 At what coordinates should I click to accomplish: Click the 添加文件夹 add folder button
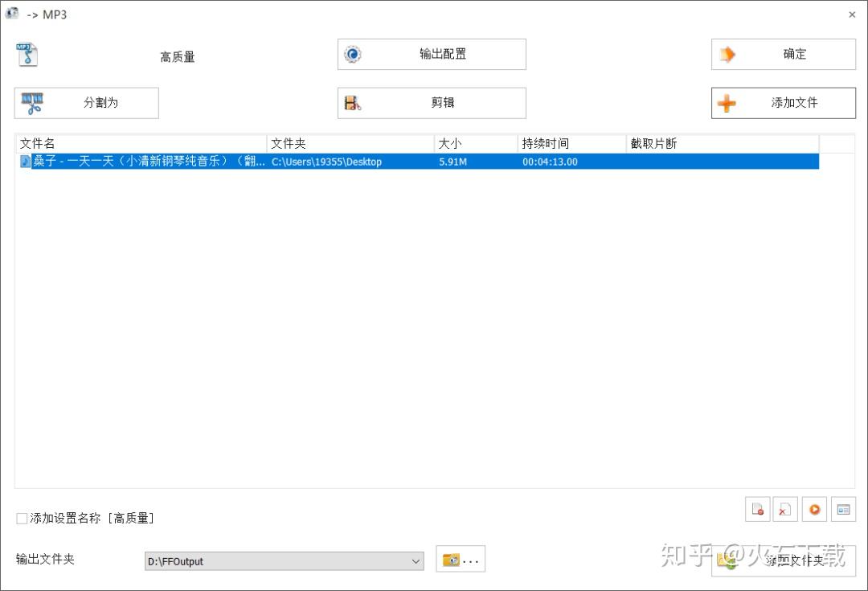pos(784,560)
